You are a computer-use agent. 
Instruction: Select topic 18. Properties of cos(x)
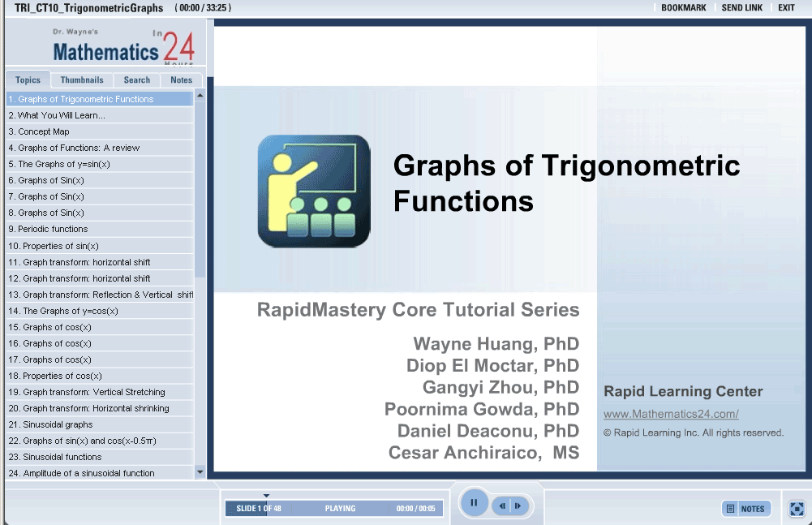coord(100,376)
